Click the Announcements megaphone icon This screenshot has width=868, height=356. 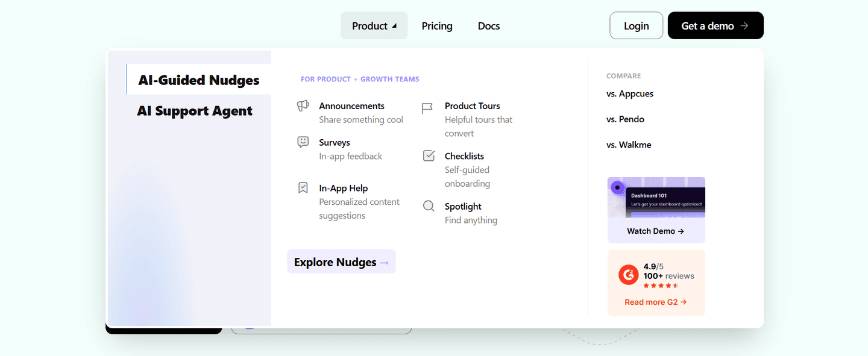click(x=303, y=106)
